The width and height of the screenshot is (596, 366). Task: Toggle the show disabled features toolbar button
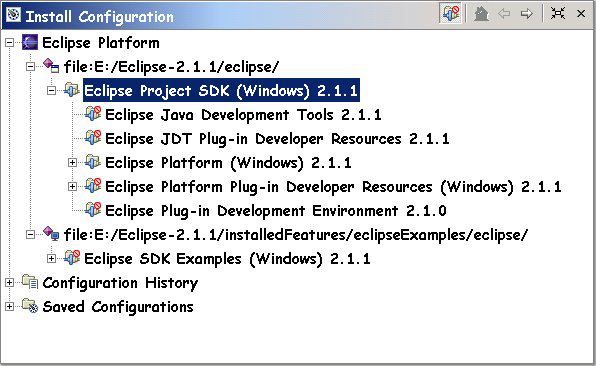coord(450,14)
